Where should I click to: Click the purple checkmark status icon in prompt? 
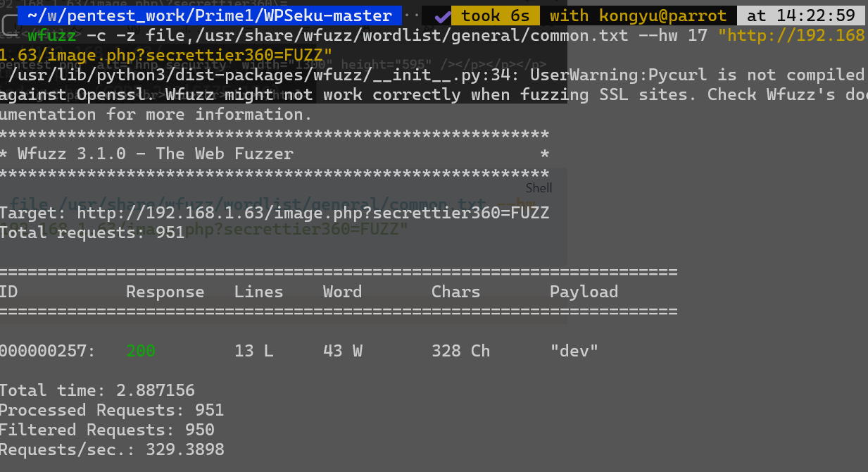(x=443, y=15)
